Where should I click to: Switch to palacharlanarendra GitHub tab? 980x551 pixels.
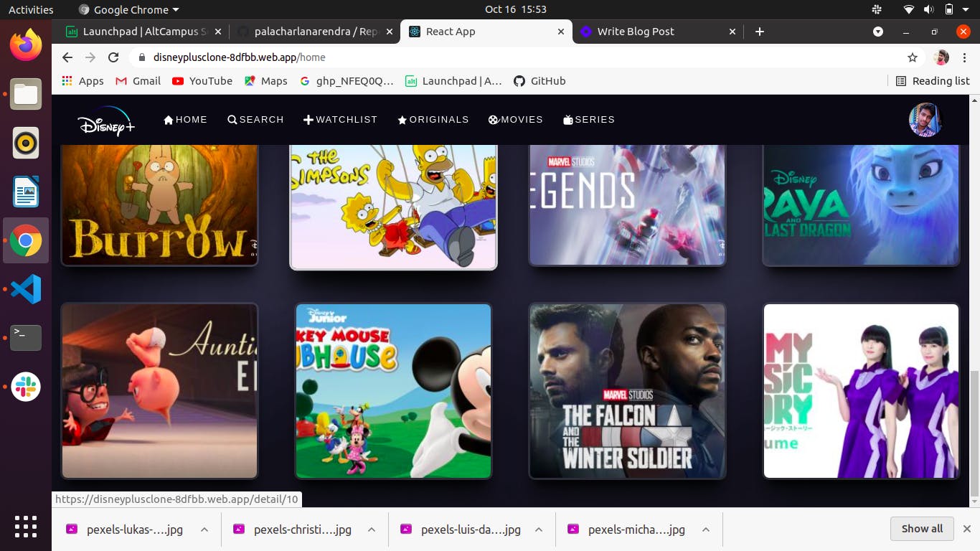coord(314,32)
